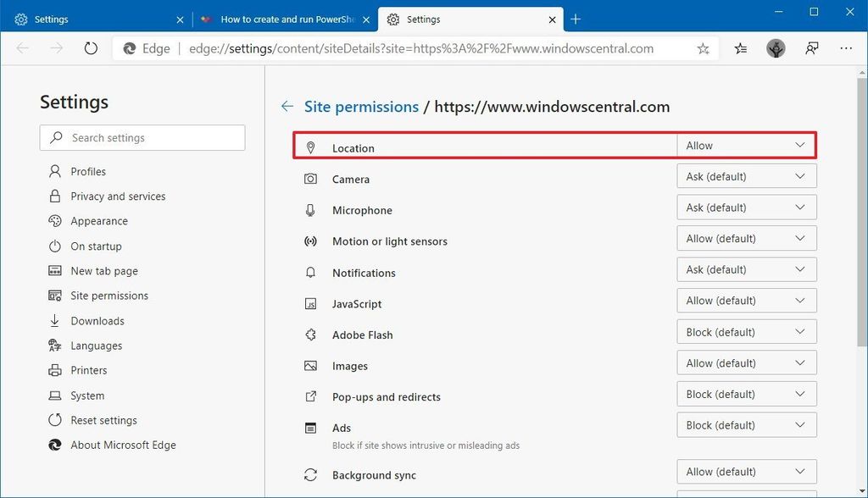Click the Location pin icon
868x498 pixels.
tap(311, 146)
